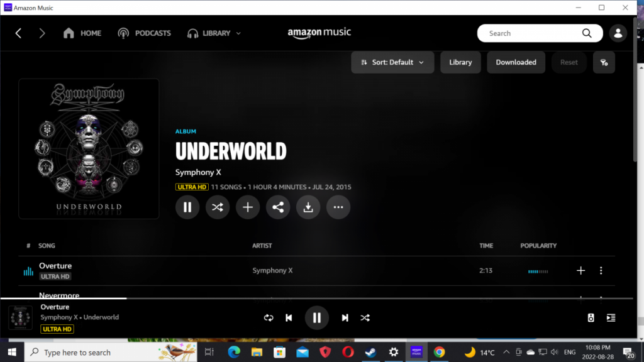Open Microsoft Store from the taskbar
The height and width of the screenshot is (362, 644).
[x=280, y=352]
